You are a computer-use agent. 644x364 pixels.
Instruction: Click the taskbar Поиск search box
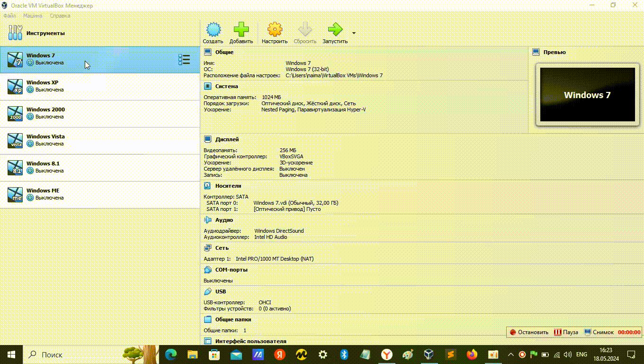click(x=90, y=355)
